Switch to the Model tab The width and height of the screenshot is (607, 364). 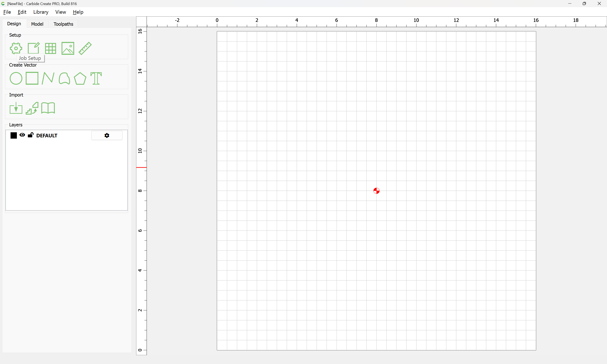point(37,24)
